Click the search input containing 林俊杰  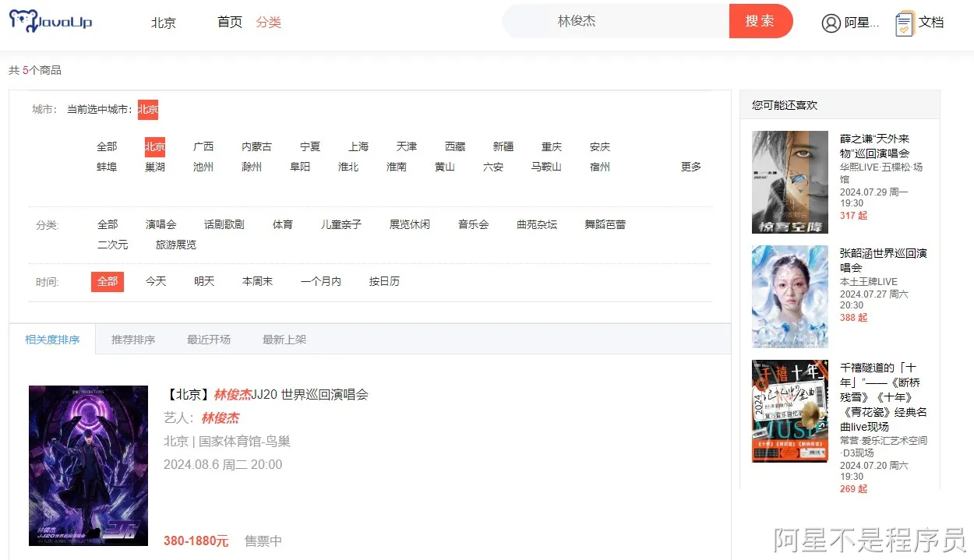616,21
